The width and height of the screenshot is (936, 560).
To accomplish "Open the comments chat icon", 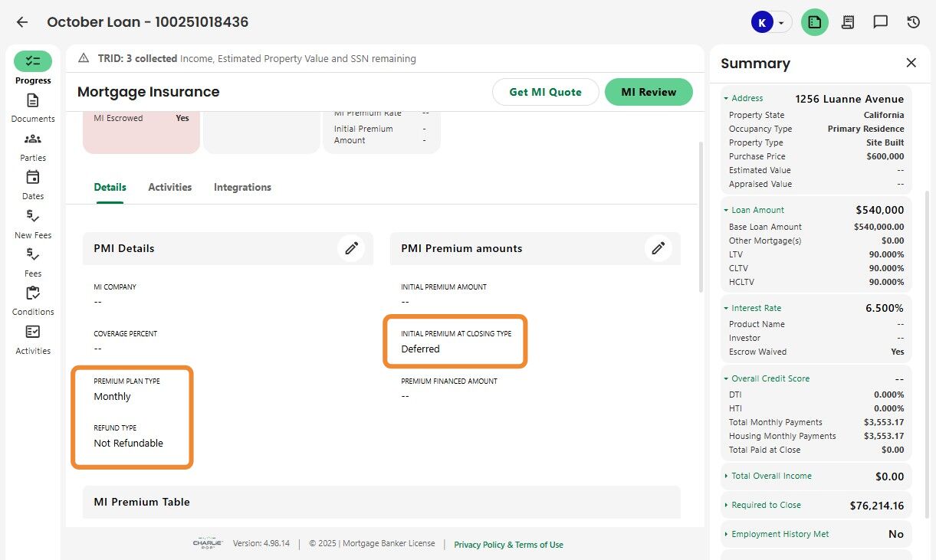I will [880, 22].
